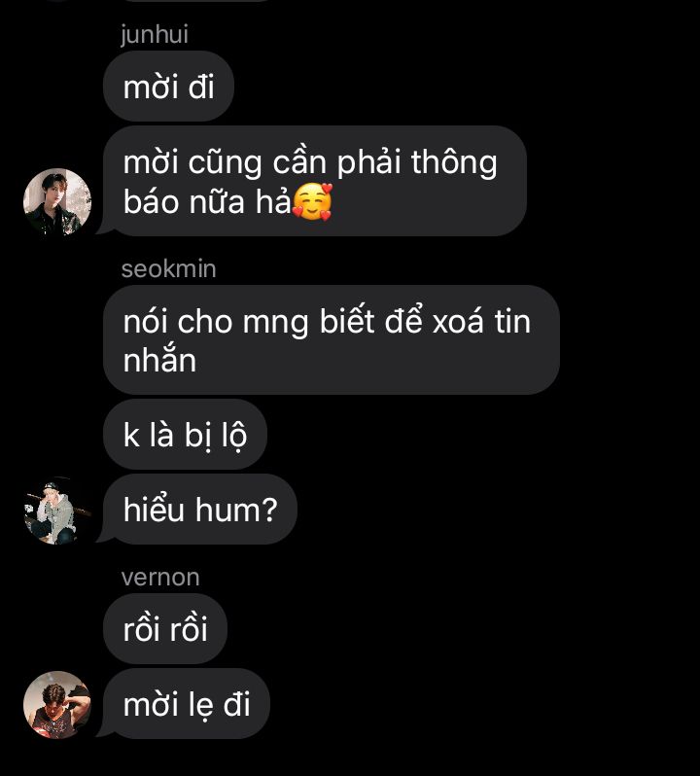Click the word 'biết' in seokmin's message
The image size is (700, 776).
[x=347, y=321]
